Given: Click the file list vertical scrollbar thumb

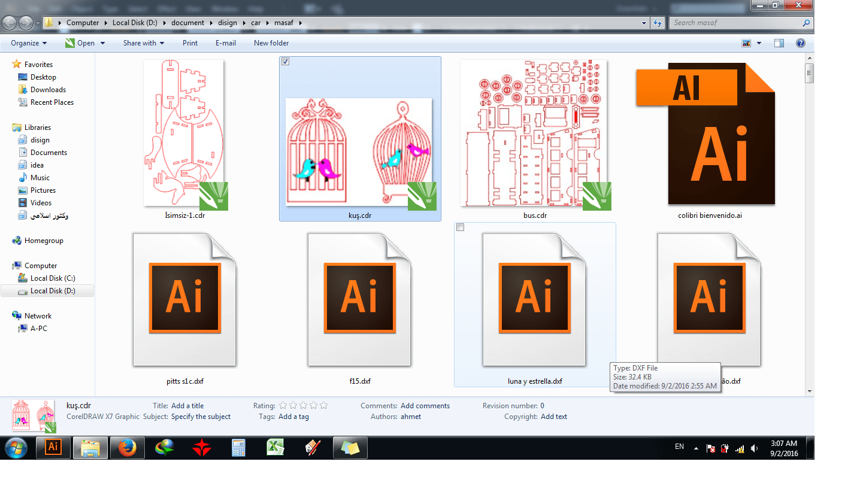Looking at the screenshot, I should 810,74.
